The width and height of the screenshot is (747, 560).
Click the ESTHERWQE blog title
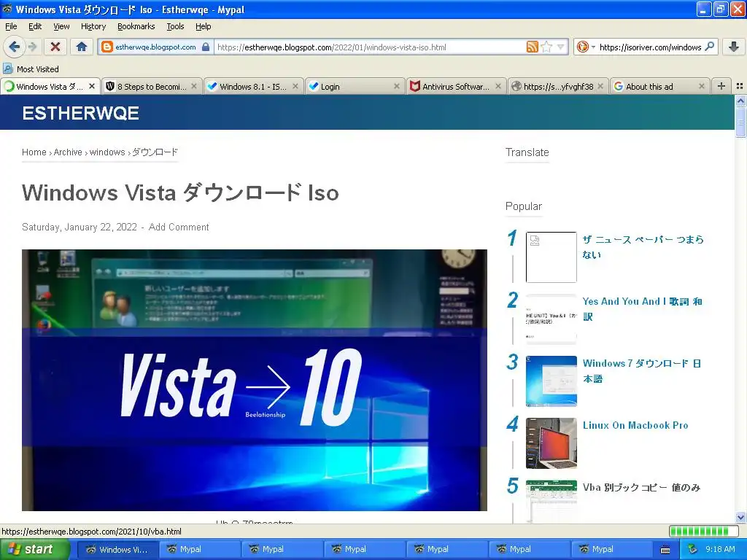point(80,113)
